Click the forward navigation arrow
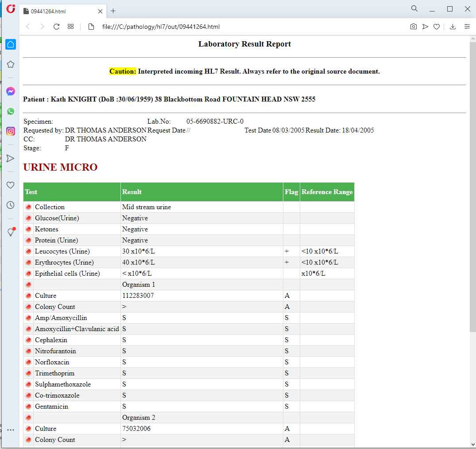Viewport: 476px width, 449px height. (42, 27)
